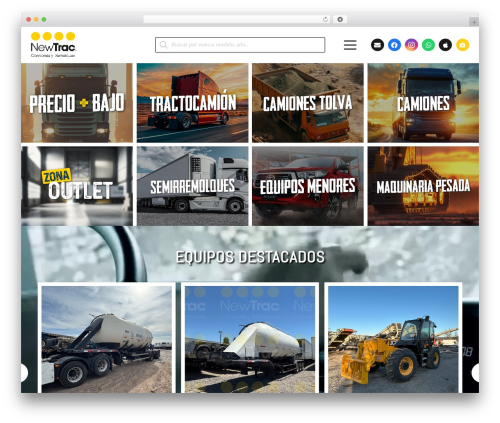Open the Camiones category tile

(423, 103)
